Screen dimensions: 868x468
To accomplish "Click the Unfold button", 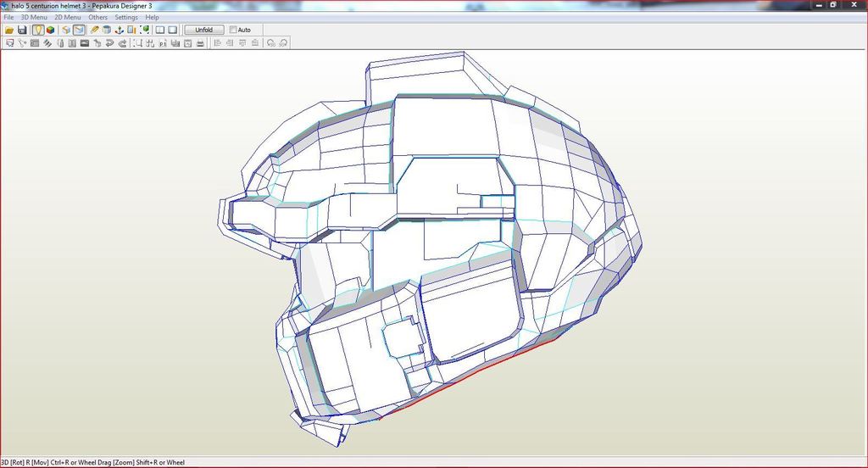I will point(204,30).
